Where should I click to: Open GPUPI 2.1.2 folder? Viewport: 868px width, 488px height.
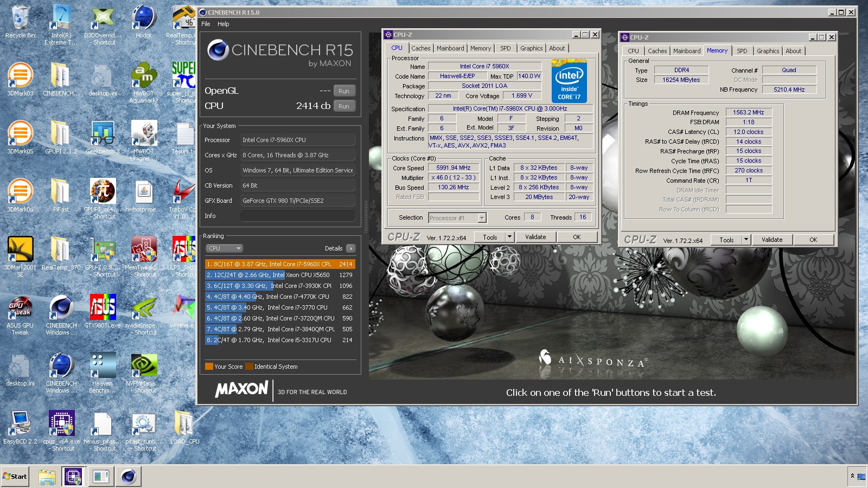coord(61,137)
